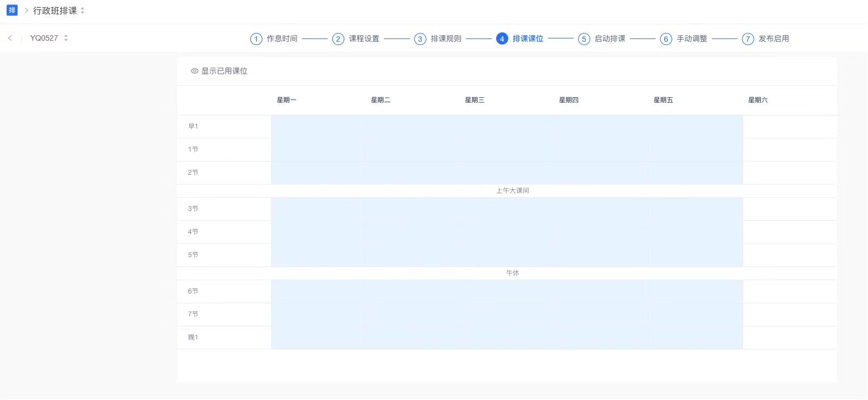The height and width of the screenshot is (400, 868).
Task: Click the 晚1 row label
Action: pyautogui.click(x=193, y=337)
